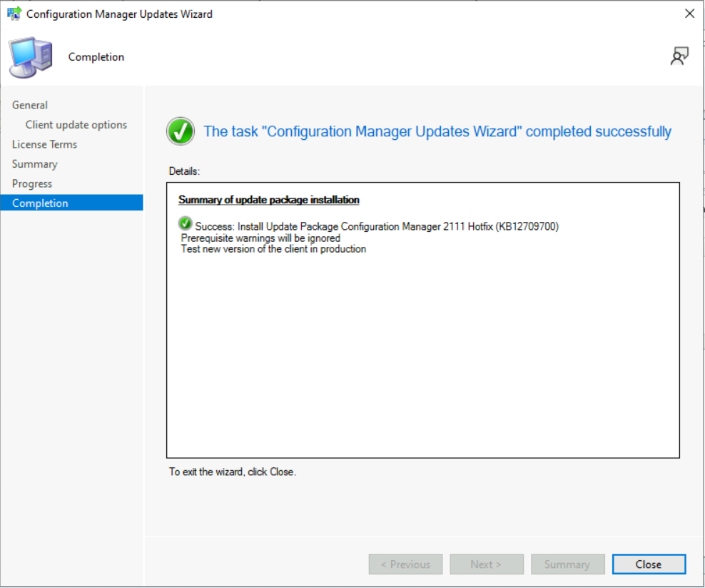Select the License Terms step
The height and width of the screenshot is (588, 705).
point(44,144)
